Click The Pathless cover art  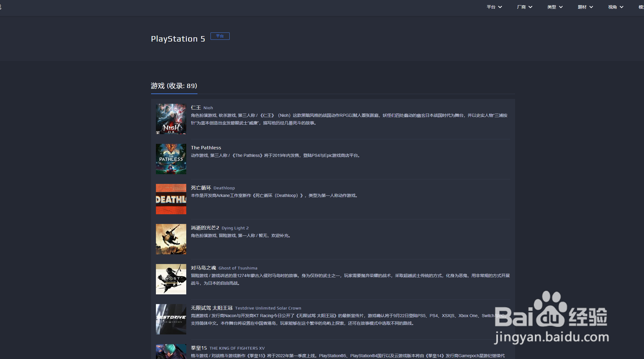coord(171,159)
